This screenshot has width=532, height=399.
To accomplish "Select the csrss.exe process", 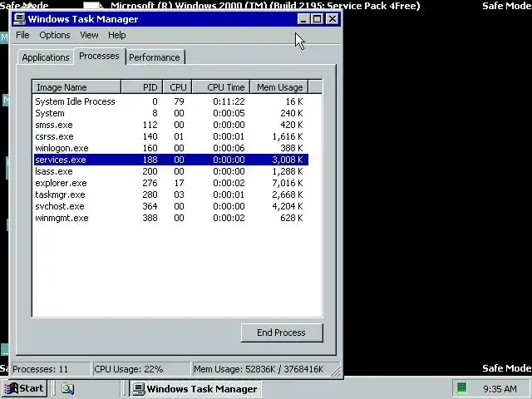I will (171, 136).
